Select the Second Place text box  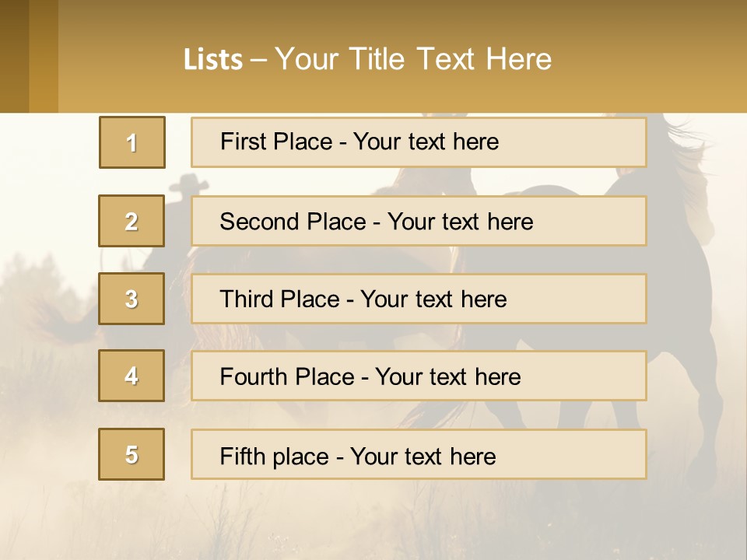[x=419, y=221]
